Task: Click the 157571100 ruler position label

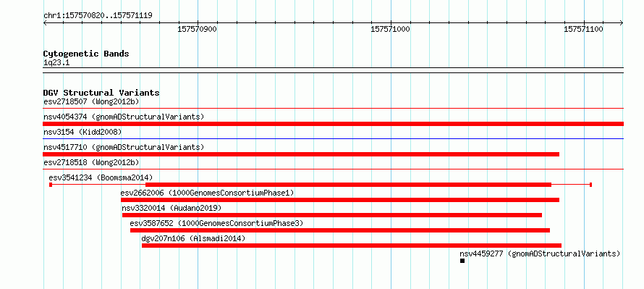Action: pyautogui.click(x=584, y=29)
